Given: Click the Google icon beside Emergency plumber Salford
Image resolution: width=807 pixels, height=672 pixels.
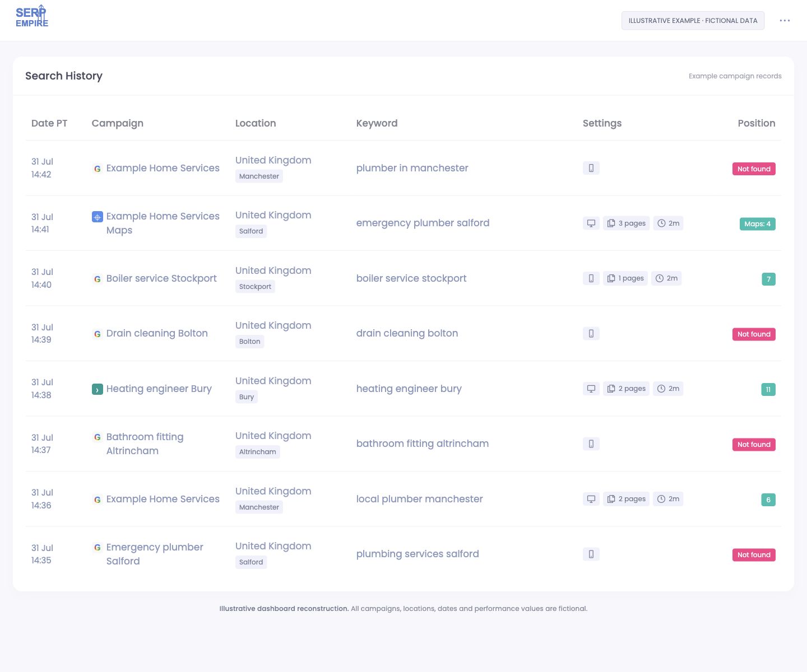Looking at the screenshot, I should pyautogui.click(x=98, y=548).
